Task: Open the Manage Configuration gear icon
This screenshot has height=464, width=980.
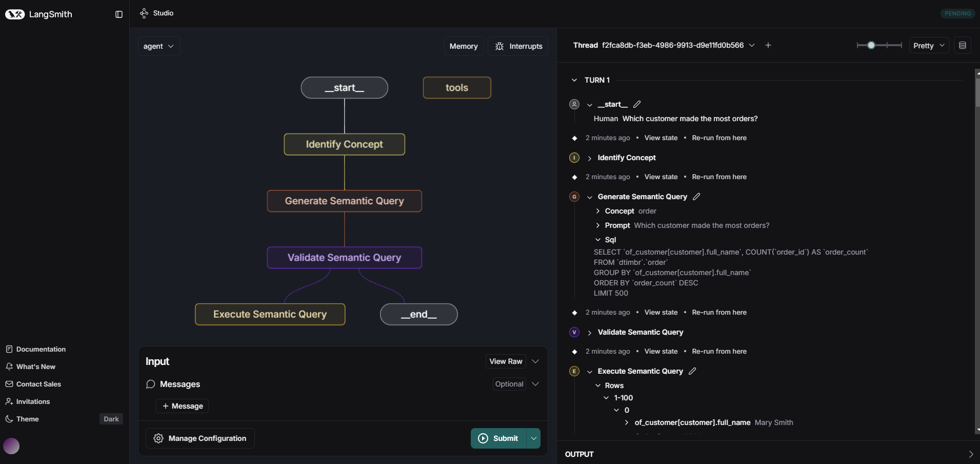Action: tap(158, 438)
